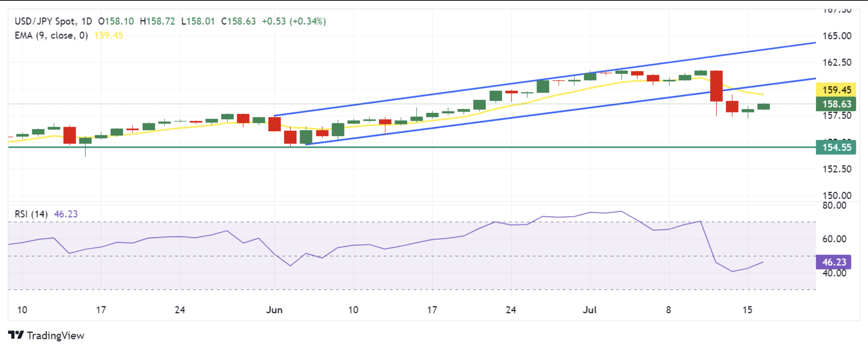868x348 pixels.
Task: Click the yellow 159.45 EMA price label
Action: pos(836,90)
